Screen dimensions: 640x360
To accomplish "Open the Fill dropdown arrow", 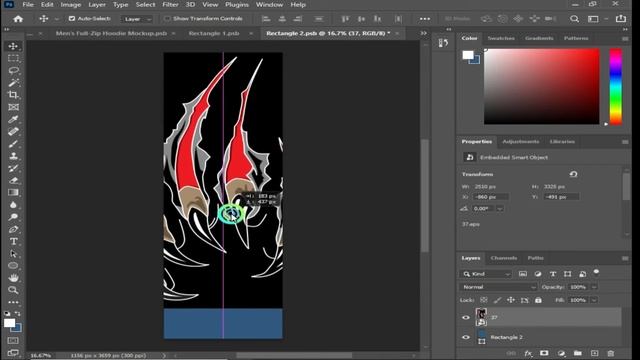I will [x=594, y=300].
